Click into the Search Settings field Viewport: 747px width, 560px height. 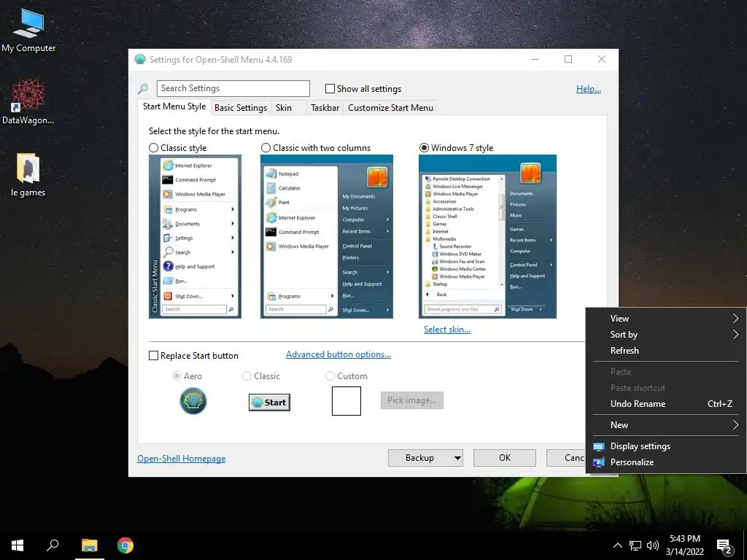click(233, 88)
